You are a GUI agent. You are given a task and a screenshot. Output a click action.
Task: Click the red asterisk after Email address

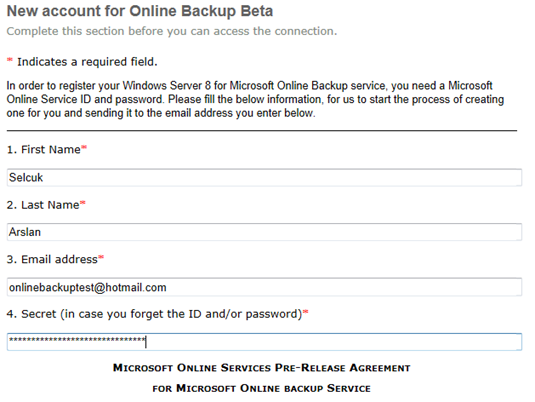click(101, 257)
